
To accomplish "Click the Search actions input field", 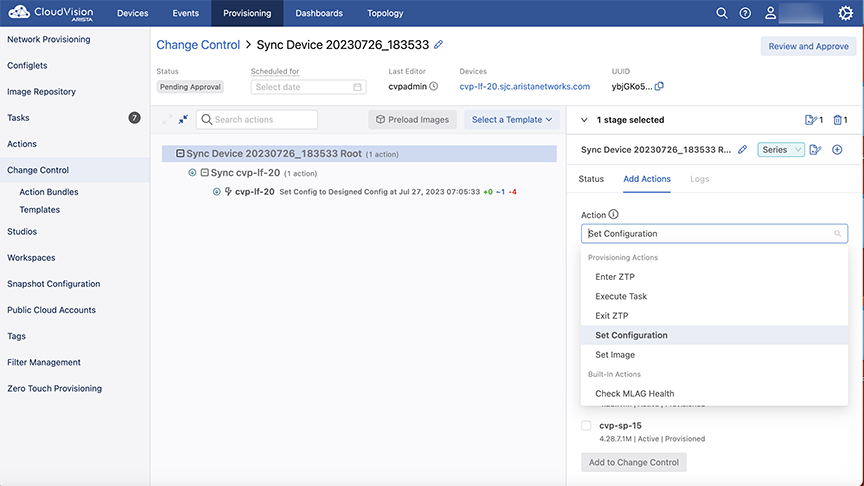I will click(257, 120).
